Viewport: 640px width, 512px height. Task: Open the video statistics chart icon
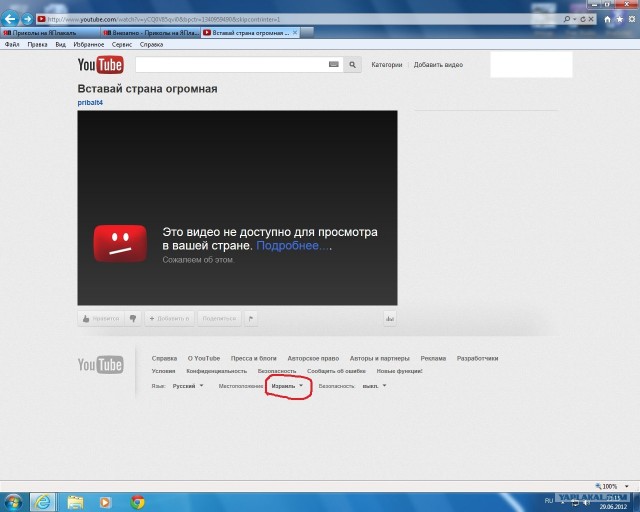point(390,318)
